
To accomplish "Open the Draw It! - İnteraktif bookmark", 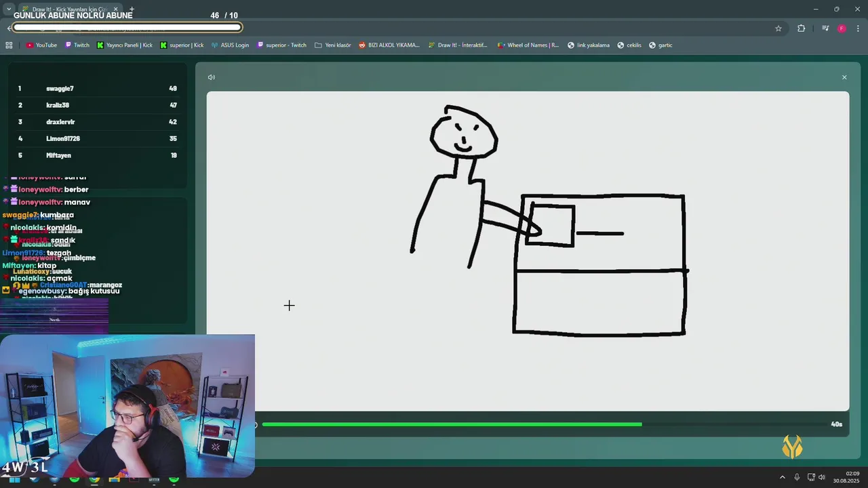I will click(x=458, y=45).
